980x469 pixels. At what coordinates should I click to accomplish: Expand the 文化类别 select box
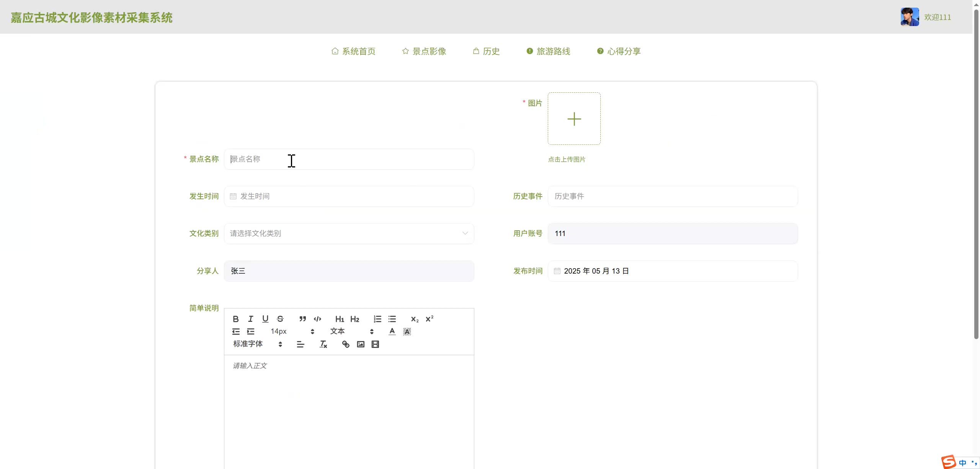(349, 233)
